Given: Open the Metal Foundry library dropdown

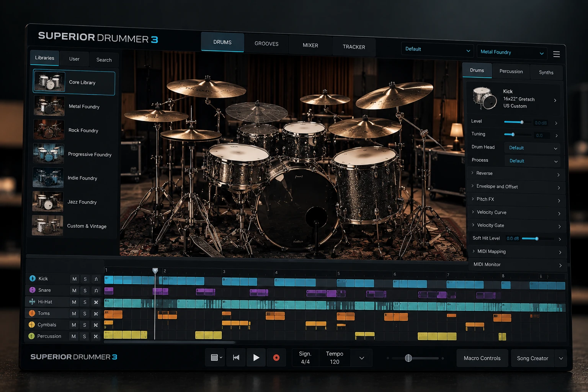Looking at the screenshot, I should click(512, 52).
